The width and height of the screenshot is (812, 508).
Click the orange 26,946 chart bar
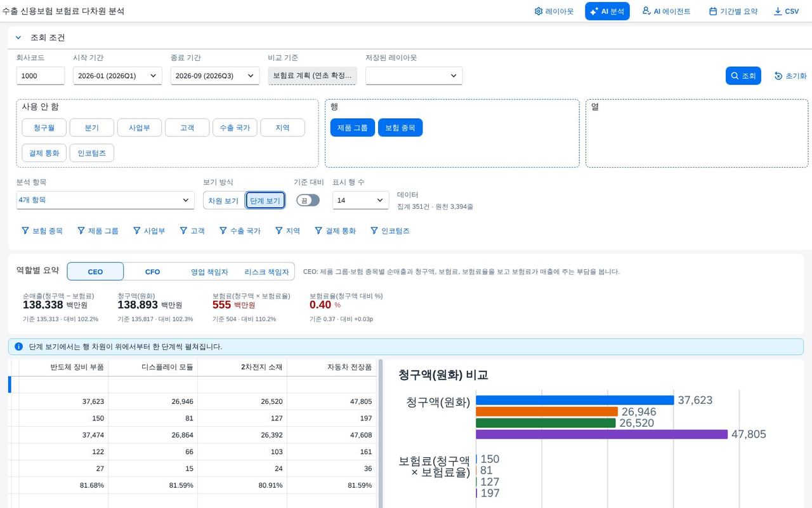pos(547,411)
